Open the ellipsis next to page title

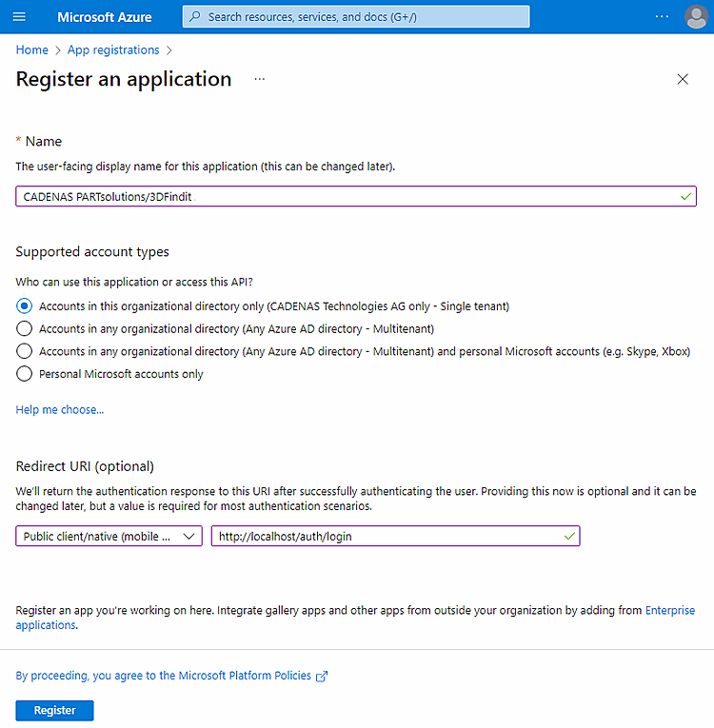tap(259, 80)
